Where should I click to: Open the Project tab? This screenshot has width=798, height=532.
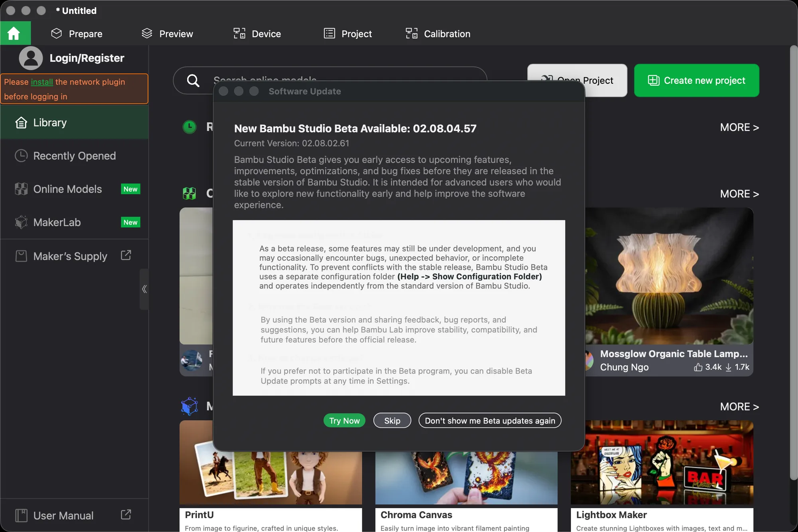tap(348, 34)
